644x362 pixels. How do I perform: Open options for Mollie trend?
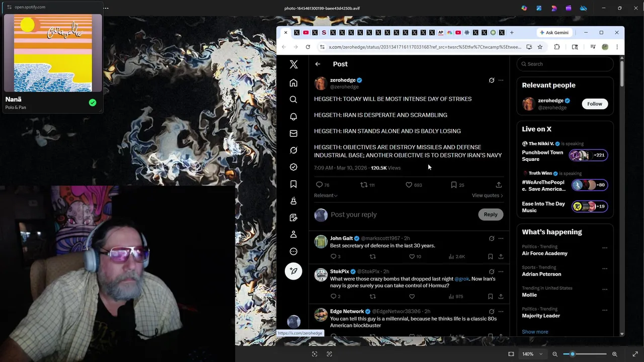tap(605, 289)
